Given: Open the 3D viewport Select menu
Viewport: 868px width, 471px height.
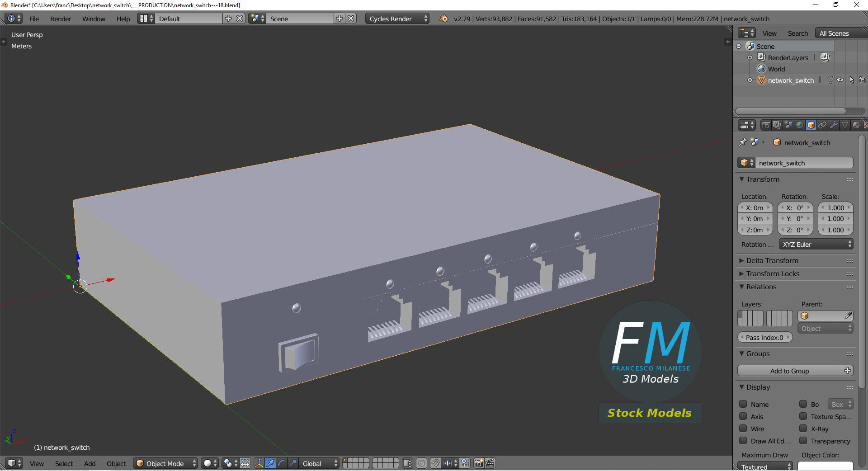Looking at the screenshot, I should [64, 463].
